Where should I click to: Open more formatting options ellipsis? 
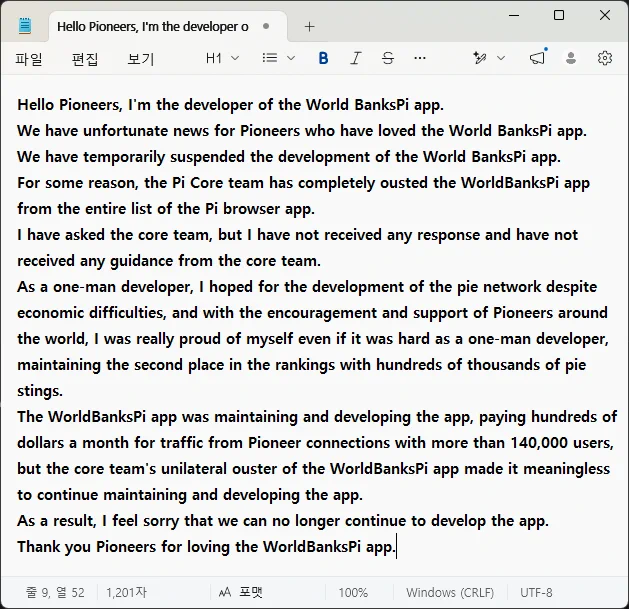(x=420, y=59)
